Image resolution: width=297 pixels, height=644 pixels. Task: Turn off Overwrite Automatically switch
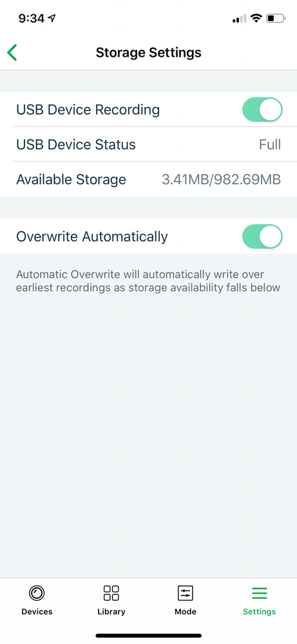pos(263,237)
